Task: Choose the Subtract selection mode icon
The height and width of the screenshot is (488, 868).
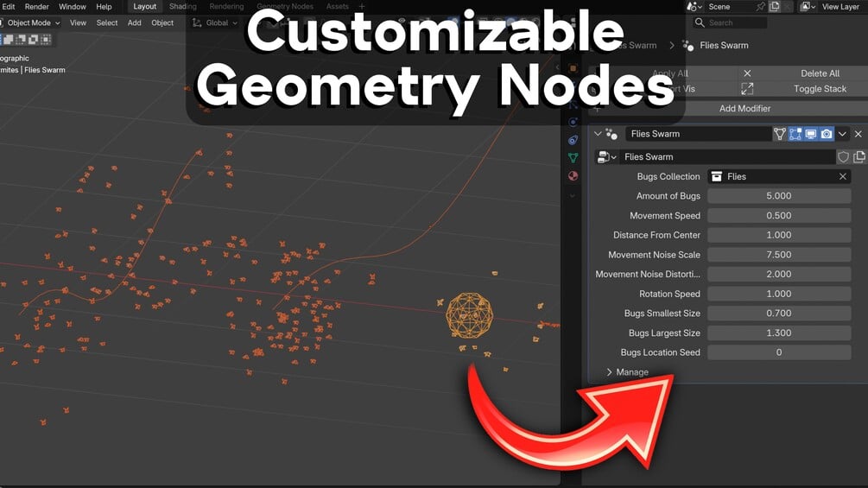Action: (21, 39)
